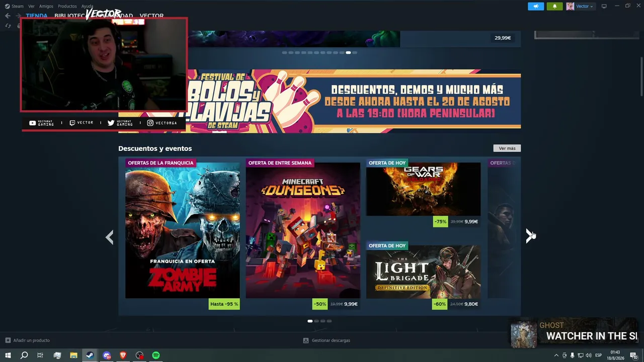Switch to the VECTOR profile tab
The width and height of the screenshot is (644, 362).
coord(151,16)
